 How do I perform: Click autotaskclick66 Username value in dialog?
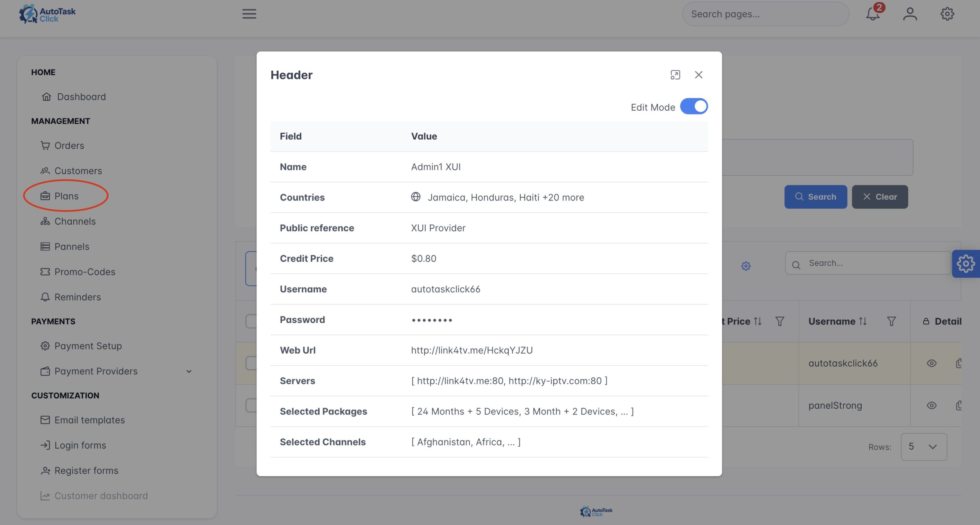(x=446, y=290)
